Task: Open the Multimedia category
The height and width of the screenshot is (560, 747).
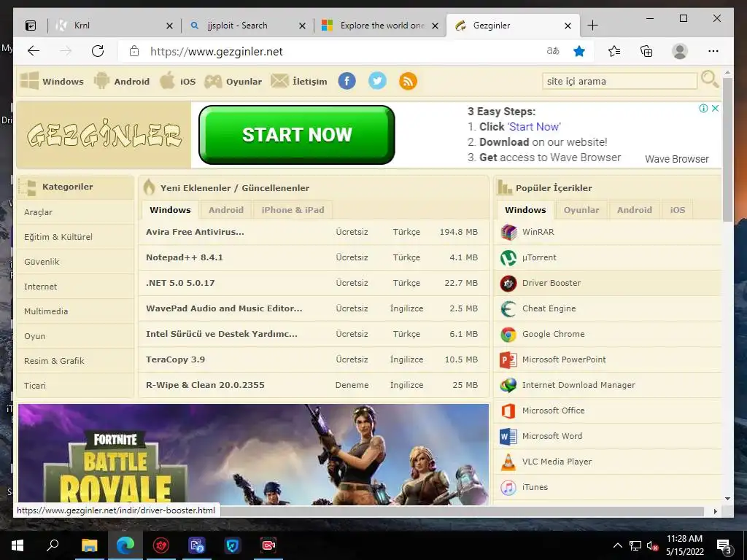Action: (75, 311)
